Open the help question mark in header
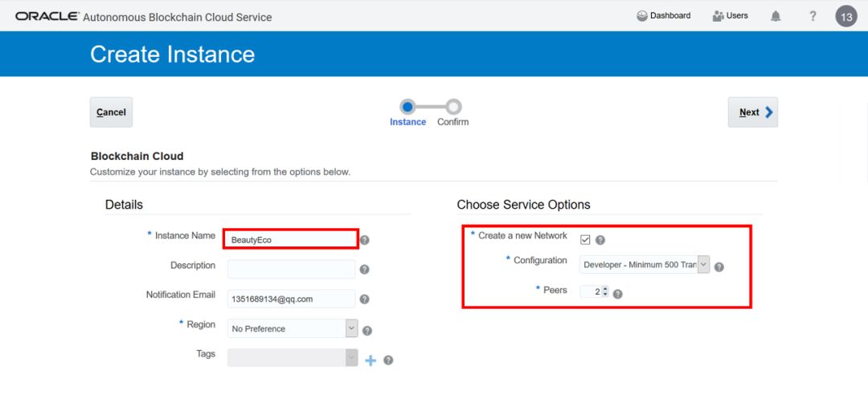This screenshot has width=868, height=407. 813,16
